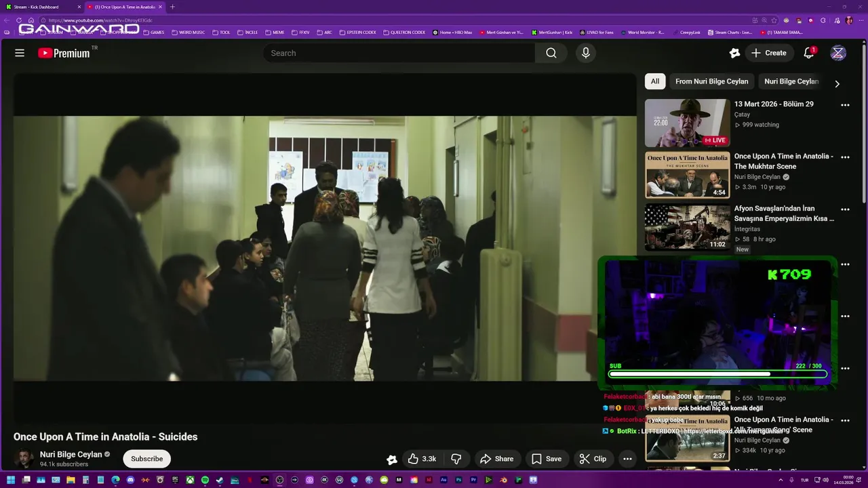Screen dimensions: 868x488
Task: Open File Explorer from taskbar
Action: 71,481
